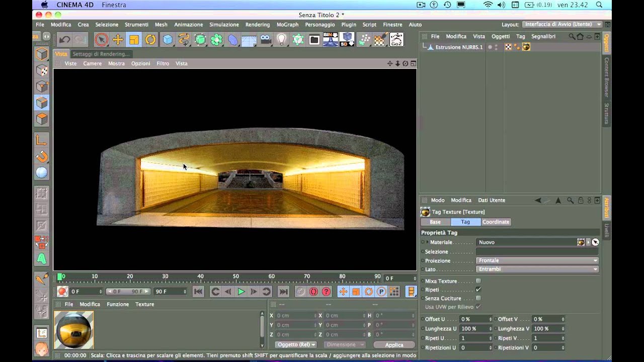Play the animation forward
The width and height of the screenshot is (644, 362).
click(x=241, y=292)
